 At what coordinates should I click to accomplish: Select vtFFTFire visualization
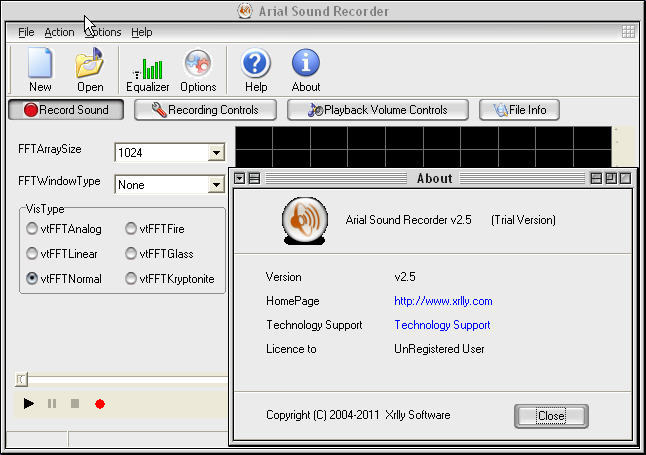click(155, 229)
